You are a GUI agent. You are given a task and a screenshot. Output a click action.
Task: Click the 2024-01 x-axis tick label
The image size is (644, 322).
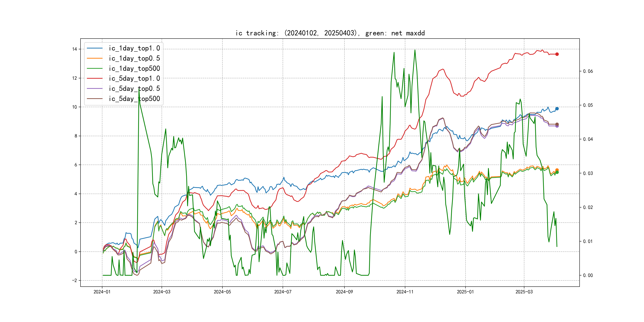(102, 292)
